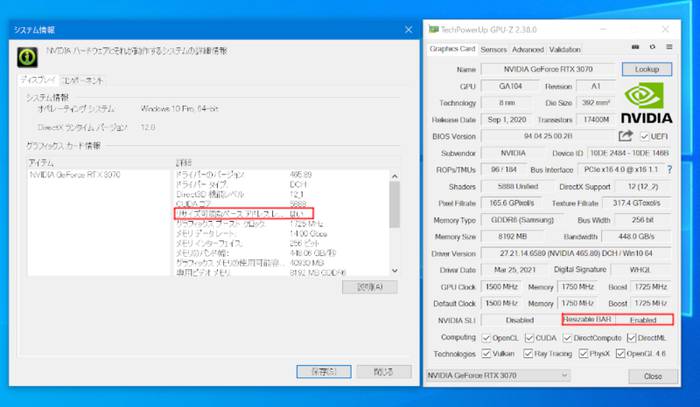Toggle the UEFI checkbox
The image size is (700, 407).
644,136
